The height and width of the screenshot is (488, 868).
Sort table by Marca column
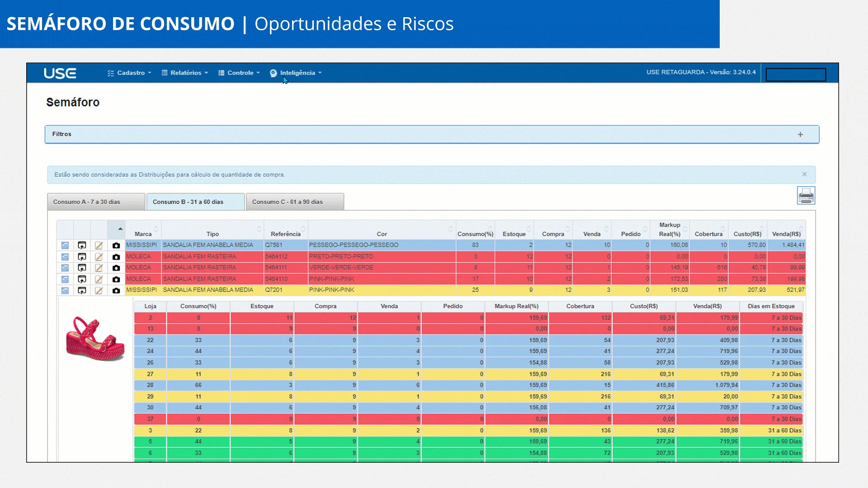[x=143, y=234]
